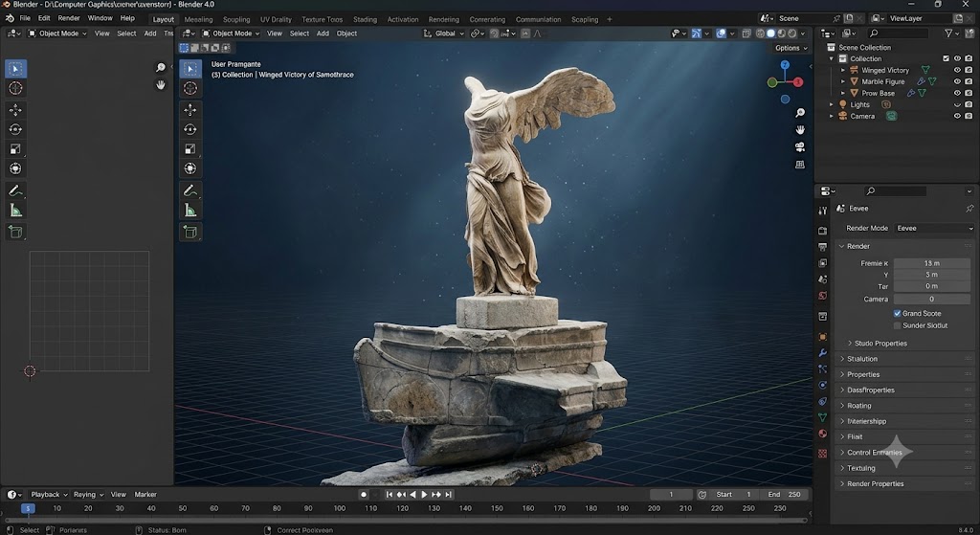Open the Window menu
The image size is (980, 535).
point(100,18)
